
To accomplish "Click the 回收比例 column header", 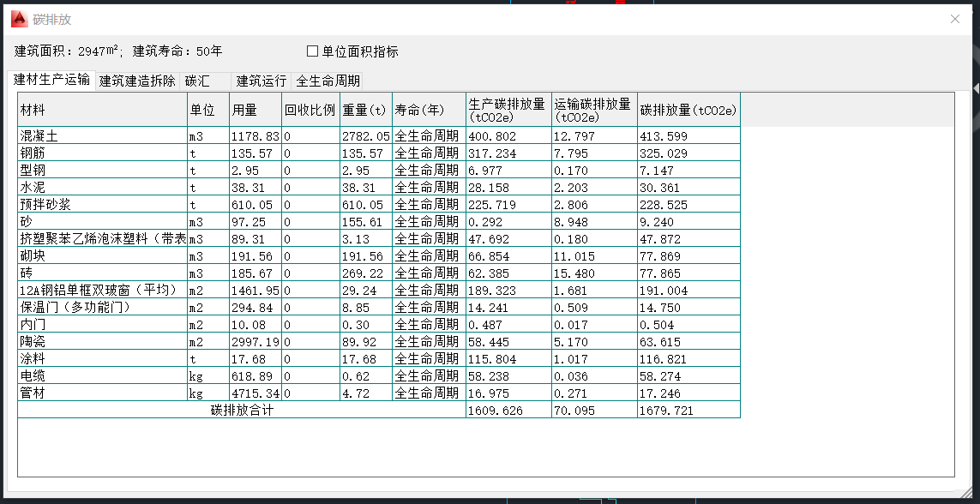I will coord(310,111).
